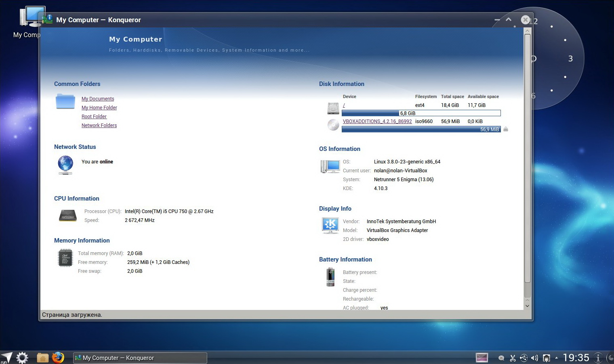The image size is (614, 364).
Task: Open the VBOXADDITIONS_4.2.16_86992 disc link
Action: pyautogui.click(x=377, y=121)
